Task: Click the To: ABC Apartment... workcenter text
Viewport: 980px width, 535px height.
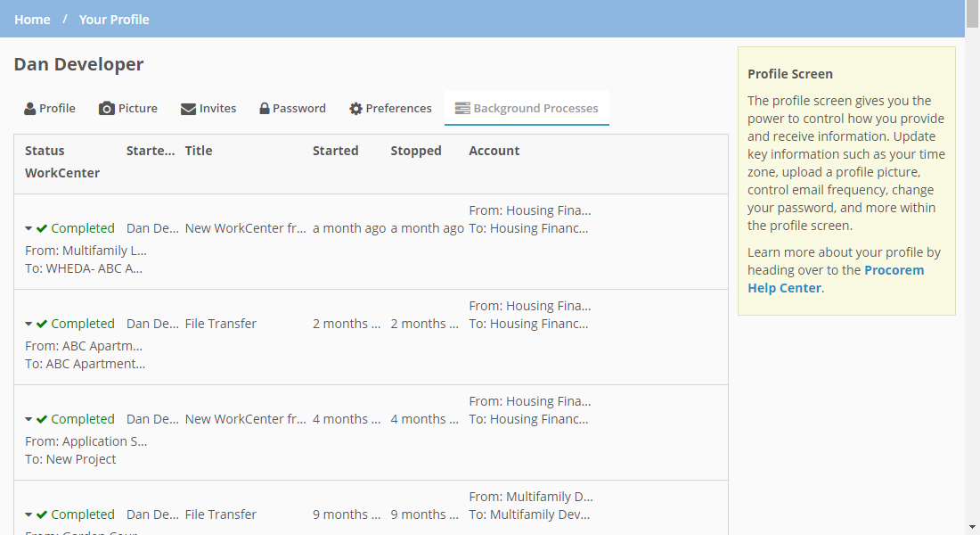Action: [x=85, y=364]
